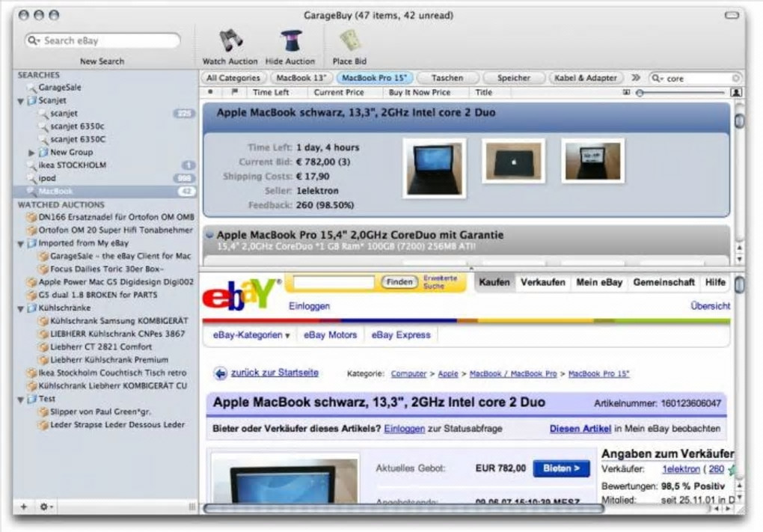Click the GarageSale search icon in sidebar
The height and width of the screenshot is (532, 763).
(31, 88)
